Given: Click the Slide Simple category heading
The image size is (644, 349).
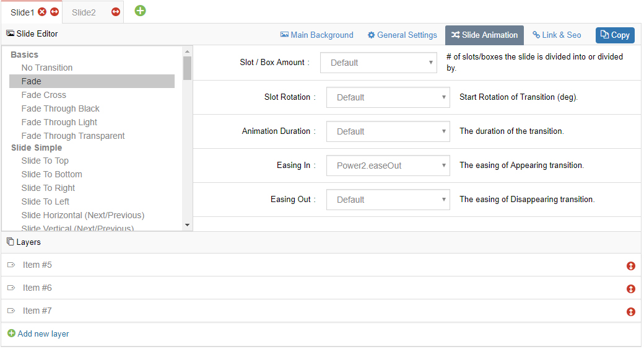Looking at the screenshot, I should click(37, 148).
